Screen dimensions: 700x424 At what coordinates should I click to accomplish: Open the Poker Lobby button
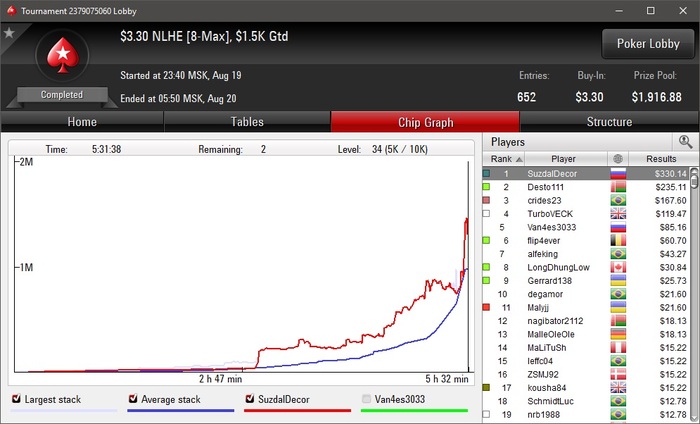coord(648,44)
